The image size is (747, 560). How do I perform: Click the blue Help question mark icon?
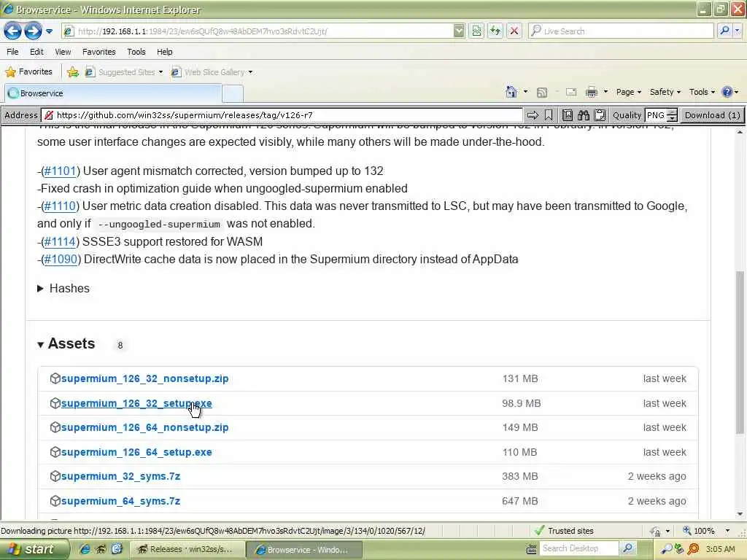pyautogui.click(x=727, y=92)
